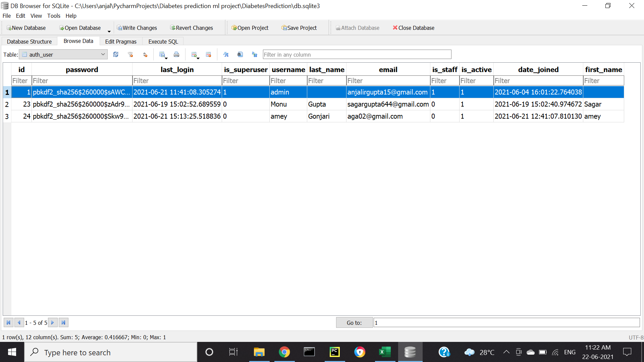Write Changes to the database

tap(137, 28)
